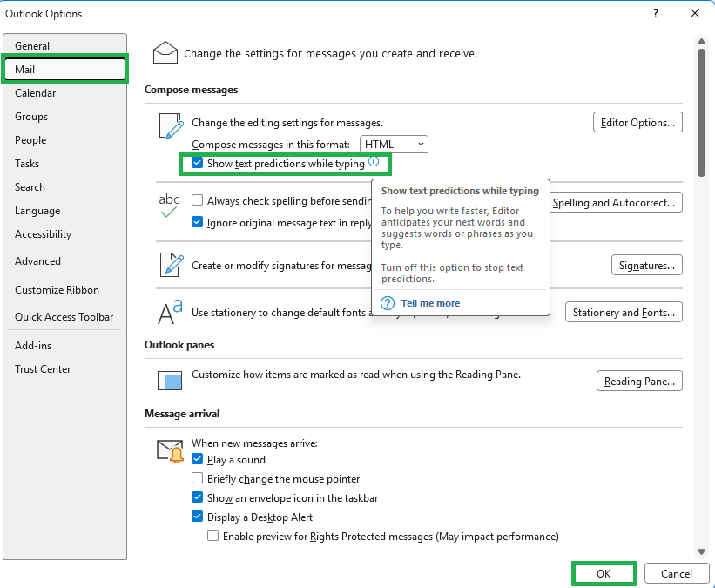
Task: Open the Calendar options category
Action: click(x=64, y=93)
